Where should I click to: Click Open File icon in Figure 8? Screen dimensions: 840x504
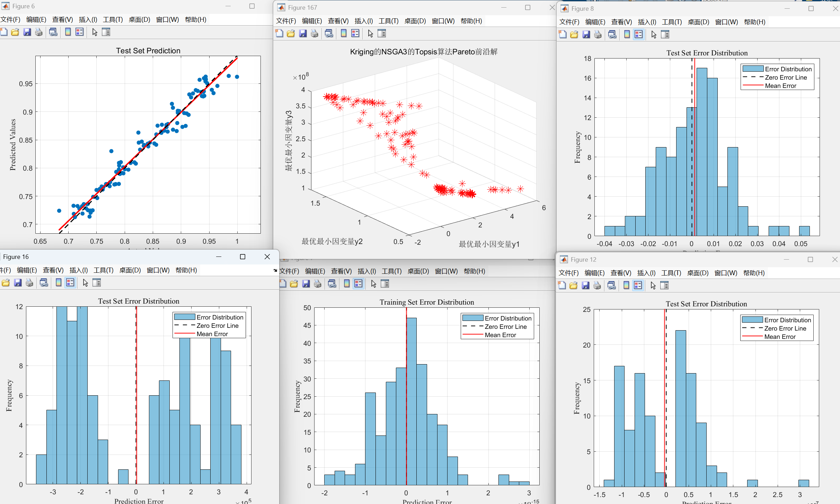(x=574, y=35)
